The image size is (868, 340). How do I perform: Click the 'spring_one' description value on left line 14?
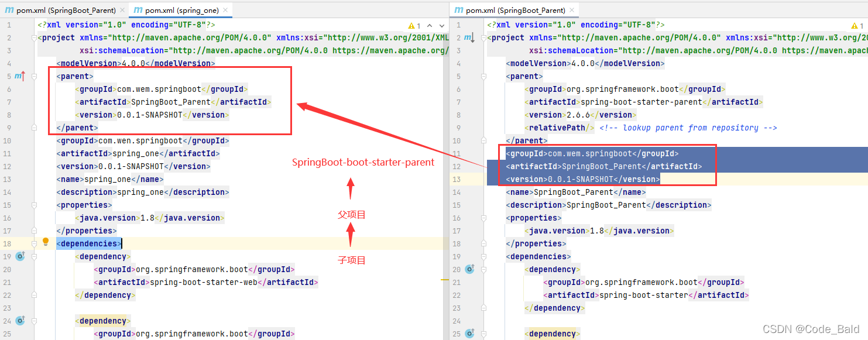[140, 192]
